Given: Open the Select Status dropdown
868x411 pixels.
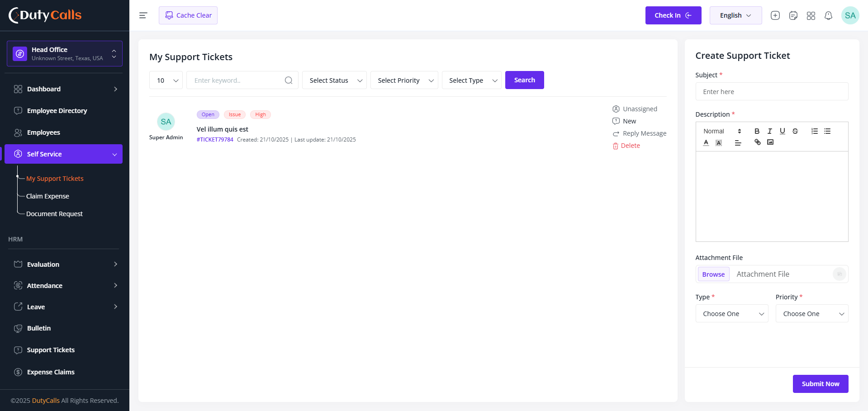Looking at the screenshot, I should click(334, 80).
